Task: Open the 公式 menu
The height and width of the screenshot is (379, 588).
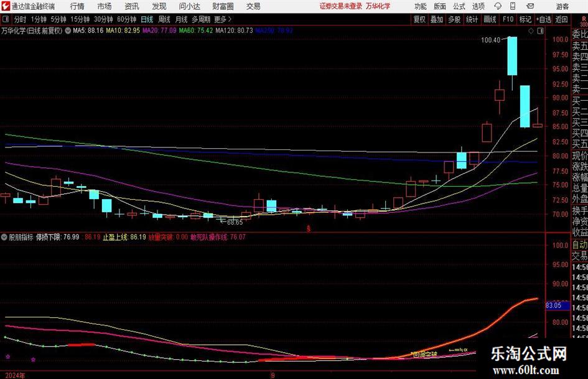Action: click(459, 6)
